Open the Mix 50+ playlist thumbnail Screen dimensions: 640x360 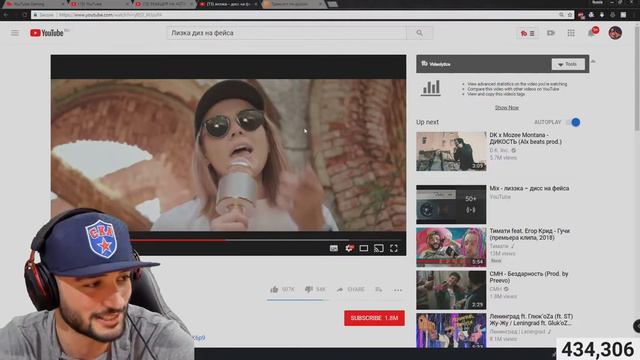[451, 204]
